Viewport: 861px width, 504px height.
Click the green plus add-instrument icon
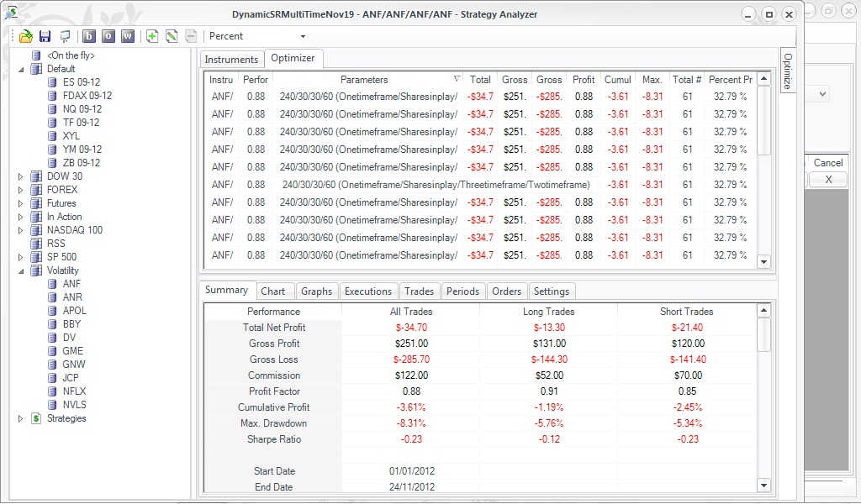coord(152,36)
